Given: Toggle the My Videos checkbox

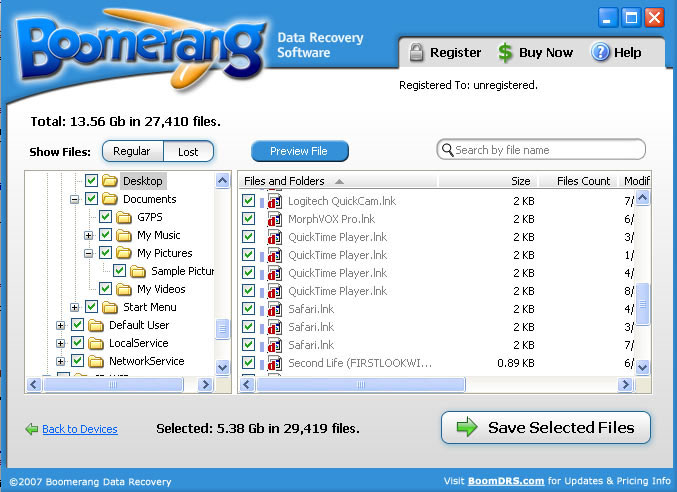Looking at the screenshot, I should click(105, 289).
